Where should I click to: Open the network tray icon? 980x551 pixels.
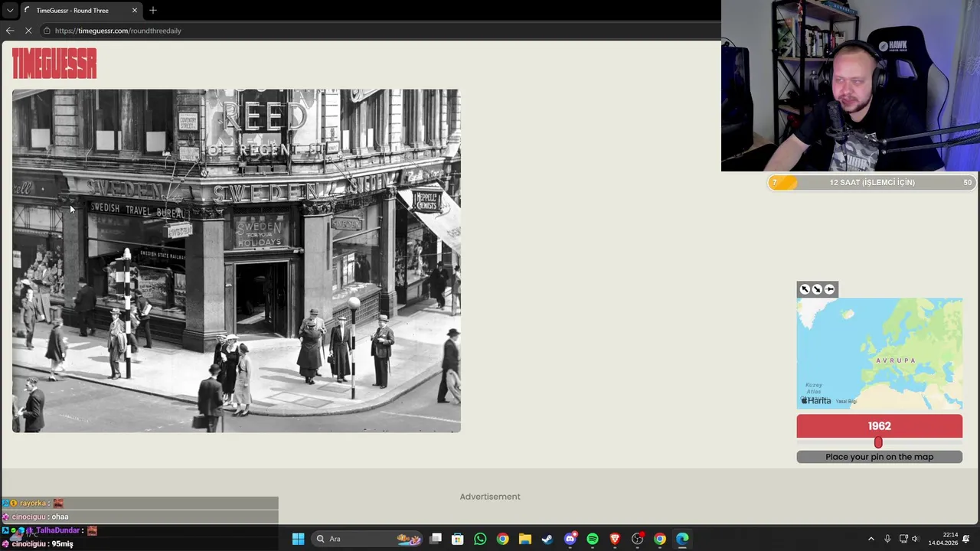[x=903, y=539]
